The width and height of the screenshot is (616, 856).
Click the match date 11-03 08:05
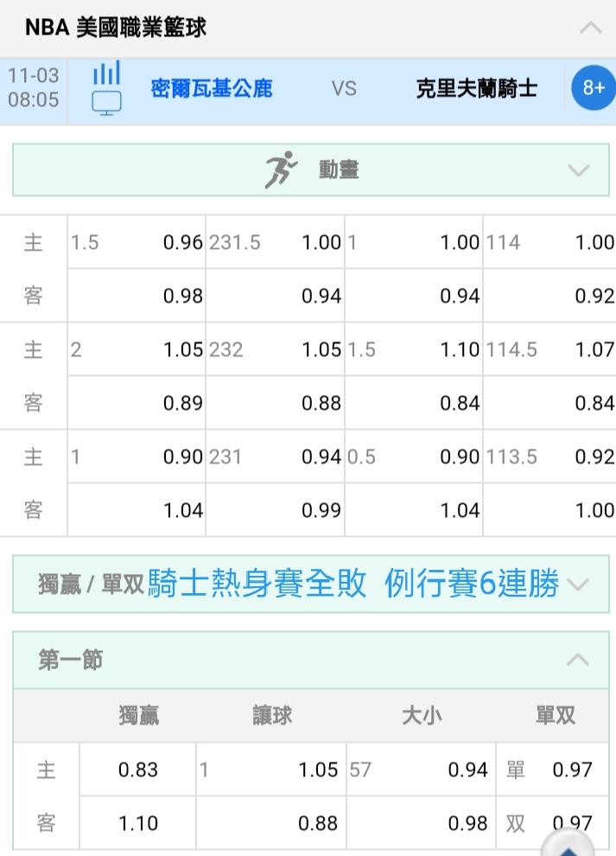point(34,87)
